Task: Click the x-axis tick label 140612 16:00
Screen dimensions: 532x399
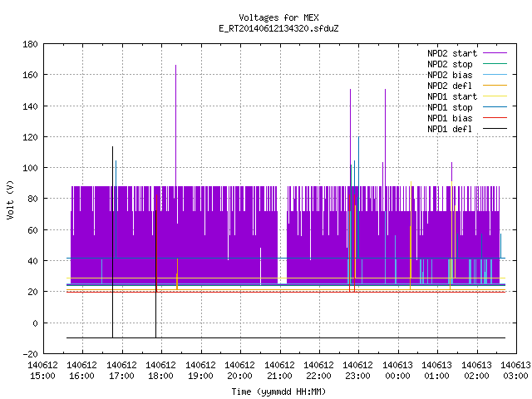Action: pyautogui.click(x=82, y=371)
